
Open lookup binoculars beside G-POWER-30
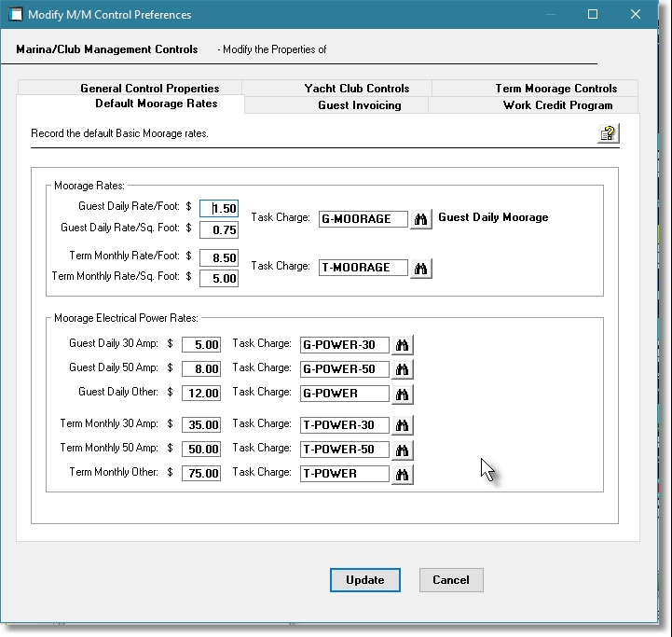(x=402, y=345)
